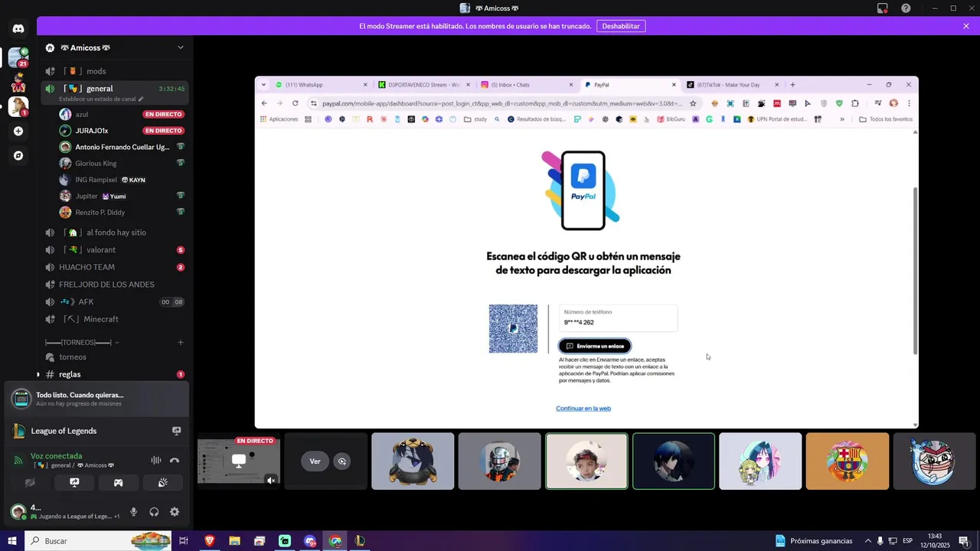This screenshot has width=980, height=551.
Task: Join the Minecraft voice channel
Action: click(x=115, y=319)
